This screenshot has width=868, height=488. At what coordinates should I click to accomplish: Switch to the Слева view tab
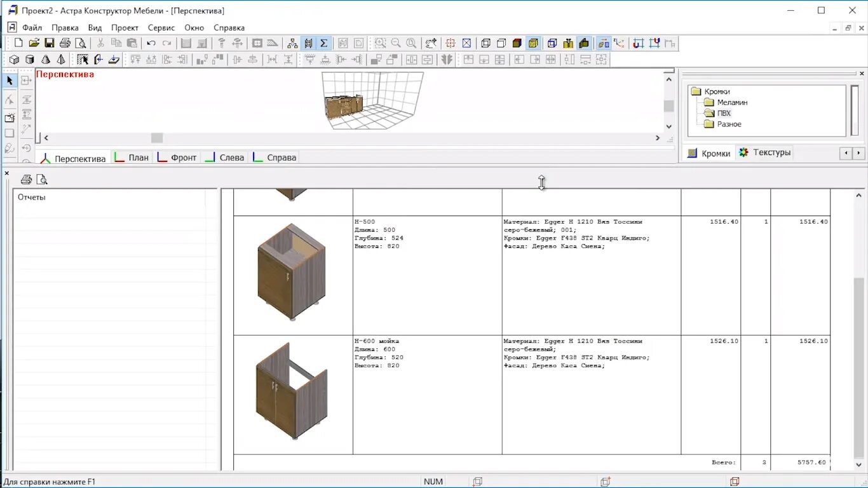[x=225, y=158]
